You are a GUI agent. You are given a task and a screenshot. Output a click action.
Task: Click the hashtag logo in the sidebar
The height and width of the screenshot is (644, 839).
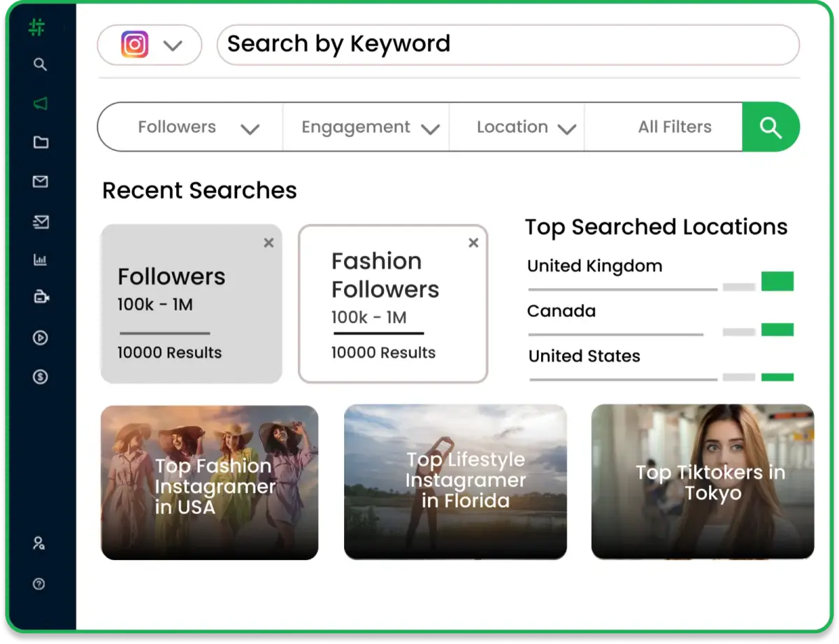pos(37,28)
